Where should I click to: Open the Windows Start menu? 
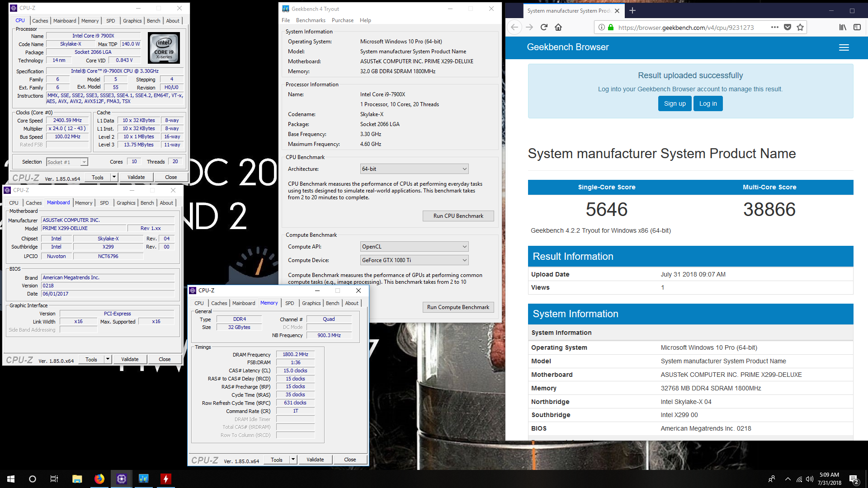point(11,479)
